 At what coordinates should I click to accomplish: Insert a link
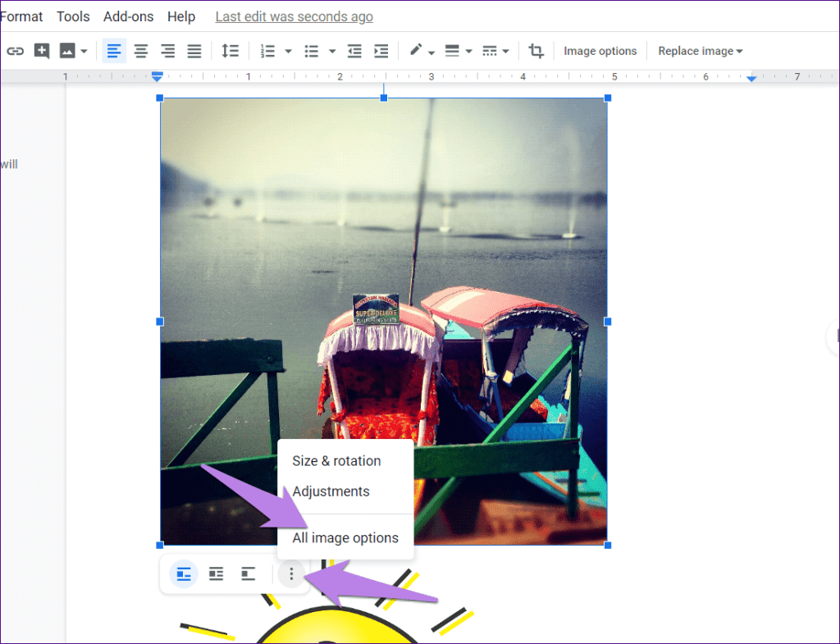15,50
